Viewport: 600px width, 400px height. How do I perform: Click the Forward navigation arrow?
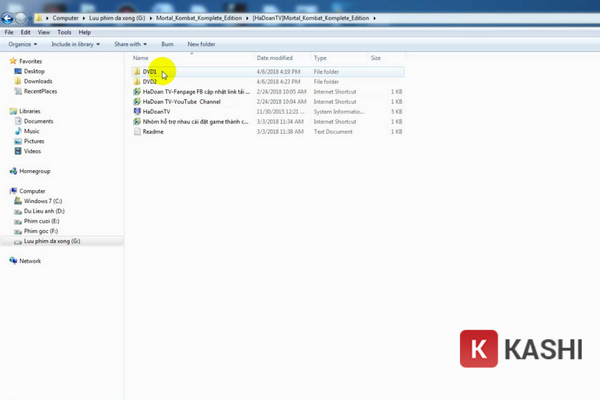[x=21, y=18]
